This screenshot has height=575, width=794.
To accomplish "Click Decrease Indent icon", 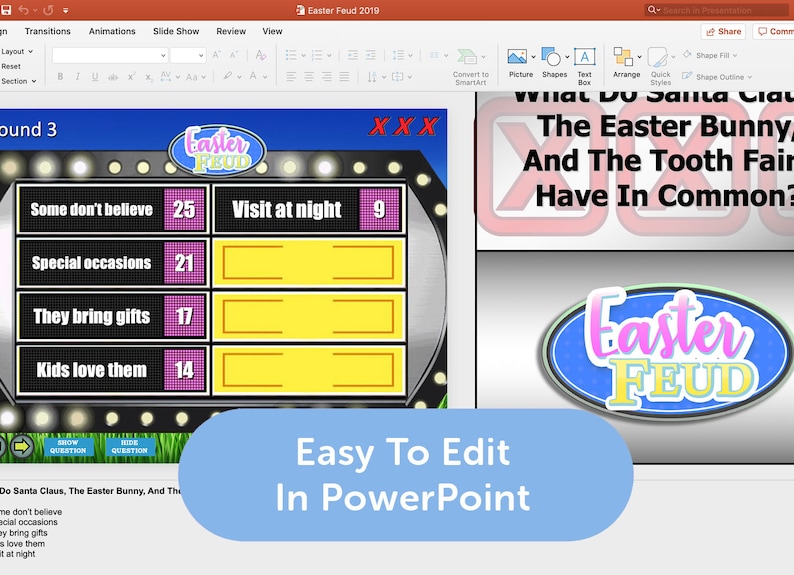I will coord(353,55).
